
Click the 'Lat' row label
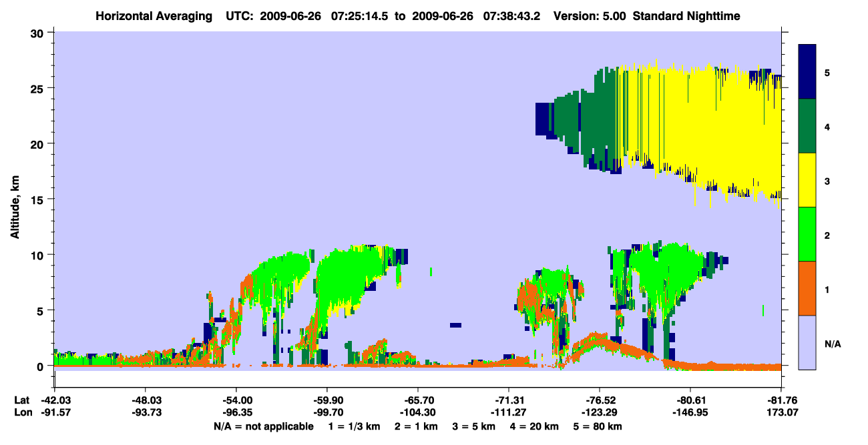tap(21, 400)
